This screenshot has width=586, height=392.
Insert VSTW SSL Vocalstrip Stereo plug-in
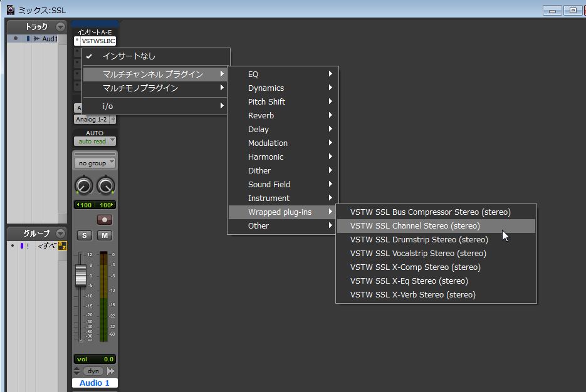coord(436,254)
